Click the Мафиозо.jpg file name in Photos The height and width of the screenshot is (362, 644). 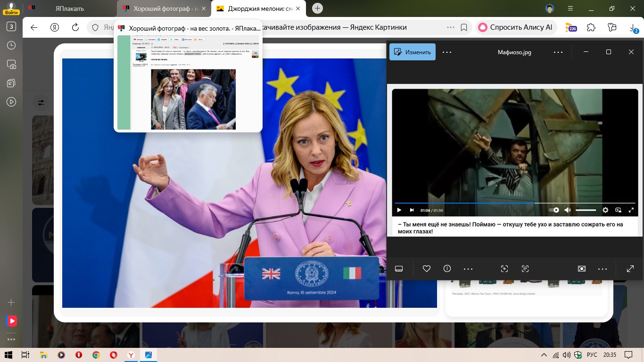(x=514, y=52)
